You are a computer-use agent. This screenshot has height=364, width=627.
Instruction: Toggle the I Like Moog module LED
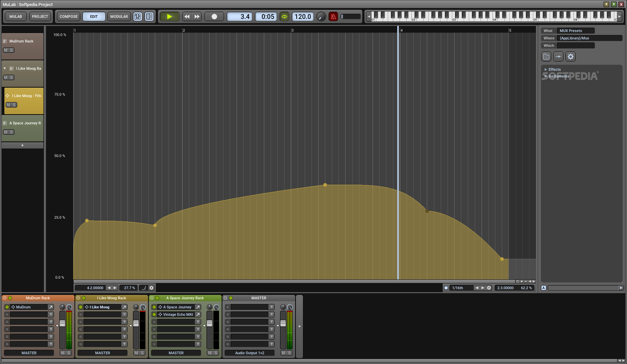click(x=81, y=307)
